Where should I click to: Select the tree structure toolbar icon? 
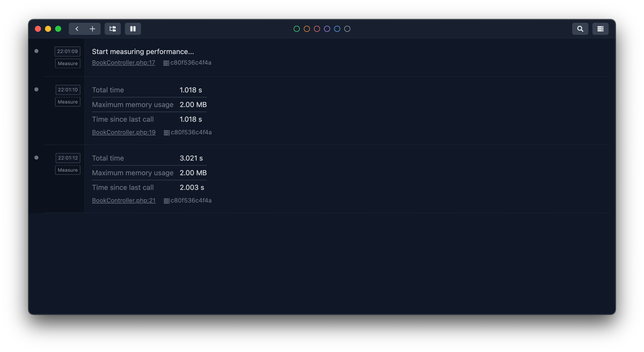point(113,29)
